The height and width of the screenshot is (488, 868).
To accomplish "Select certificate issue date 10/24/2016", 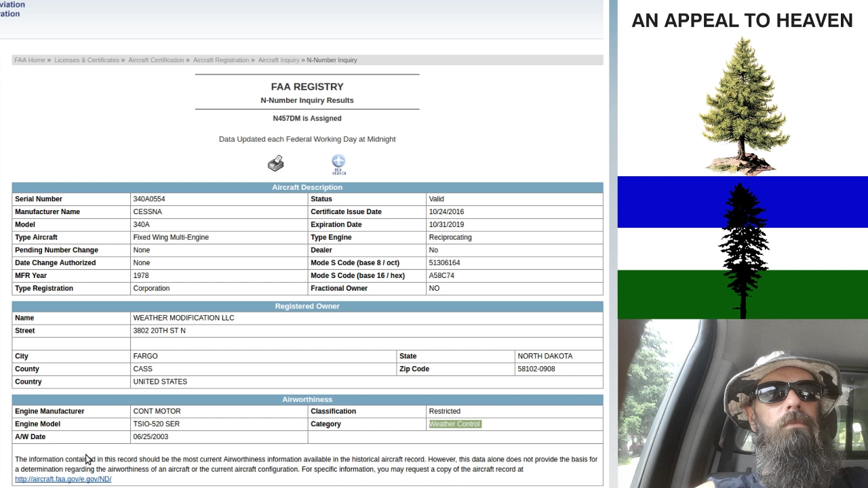I will click(x=446, y=212).
